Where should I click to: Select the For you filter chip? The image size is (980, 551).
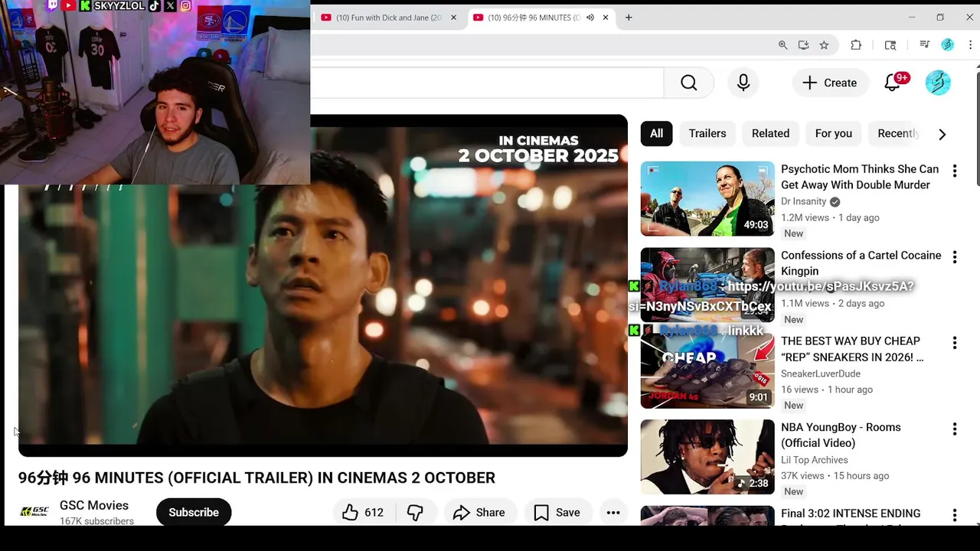[834, 133]
